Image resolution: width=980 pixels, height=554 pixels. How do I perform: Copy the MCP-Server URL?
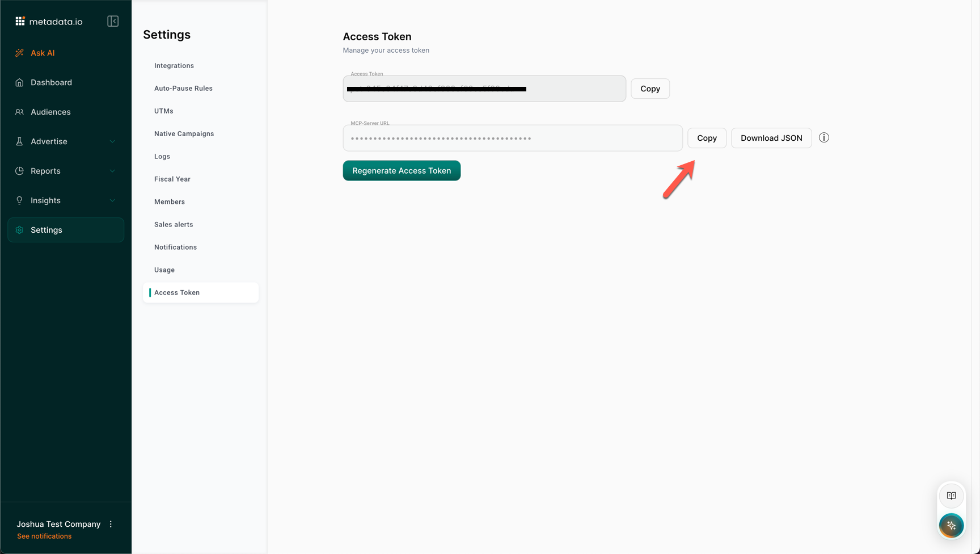click(707, 138)
